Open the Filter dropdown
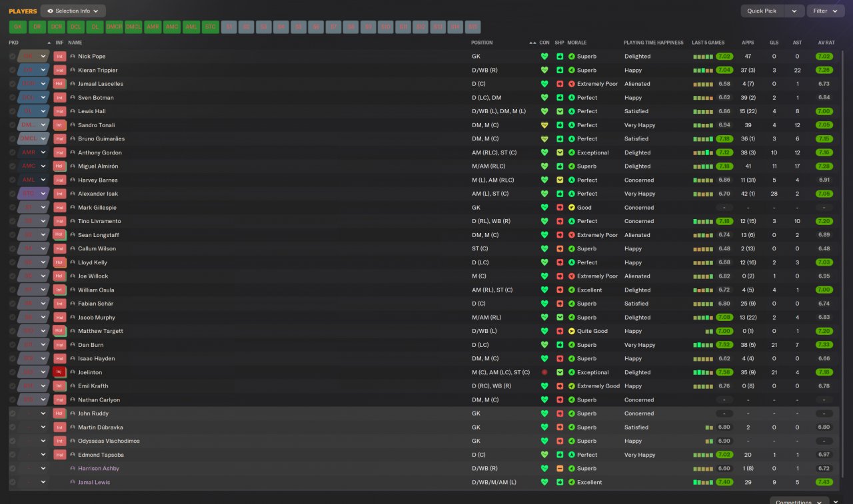This screenshot has width=853, height=504. click(825, 11)
